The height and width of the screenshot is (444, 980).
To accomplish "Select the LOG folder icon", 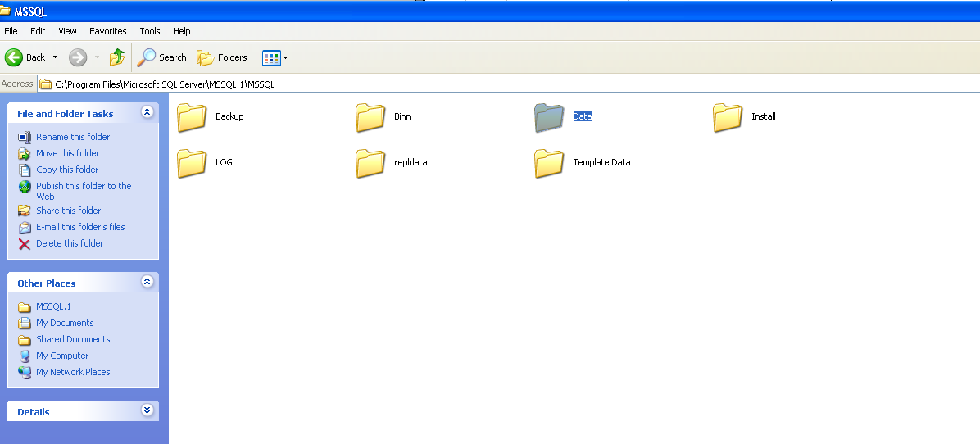I will pyautogui.click(x=191, y=162).
